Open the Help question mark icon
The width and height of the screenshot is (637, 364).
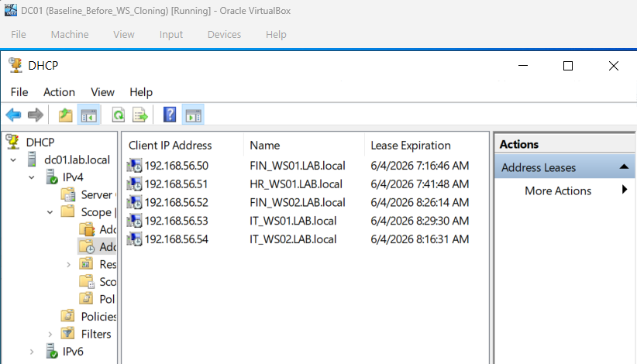tap(170, 115)
